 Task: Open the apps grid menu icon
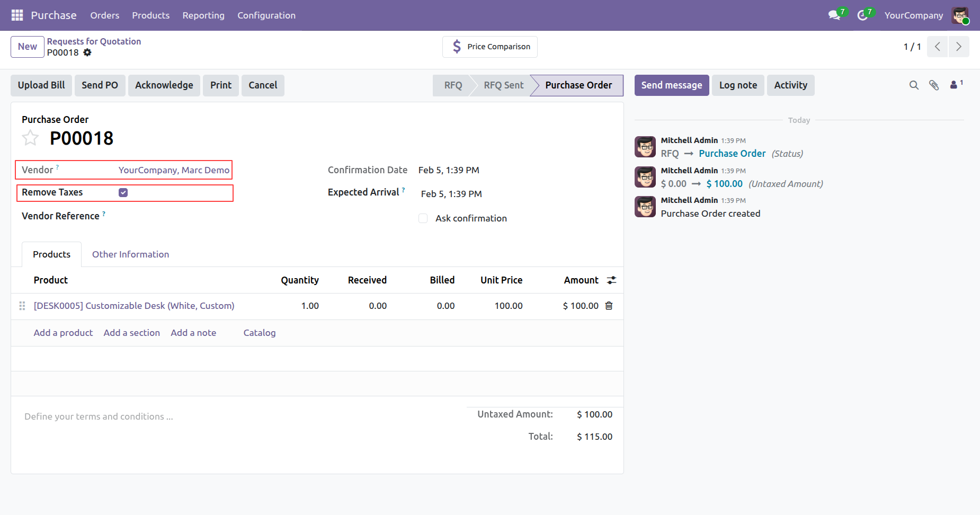[17, 15]
